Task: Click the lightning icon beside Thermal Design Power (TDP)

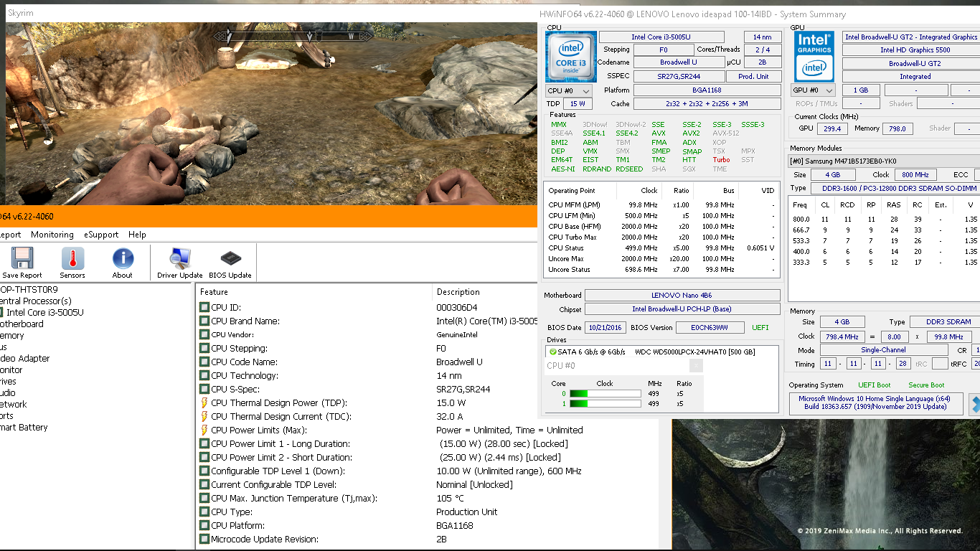Action: point(204,403)
